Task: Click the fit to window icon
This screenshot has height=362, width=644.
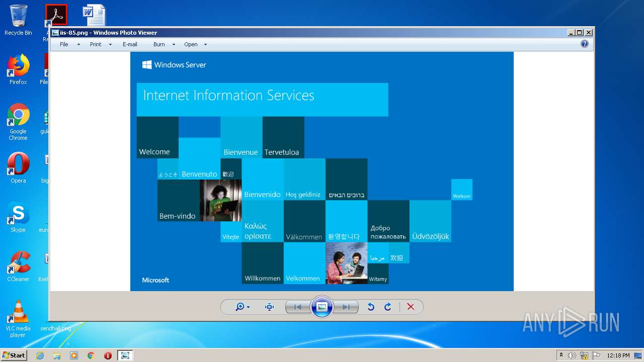Action: pos(270,307)
